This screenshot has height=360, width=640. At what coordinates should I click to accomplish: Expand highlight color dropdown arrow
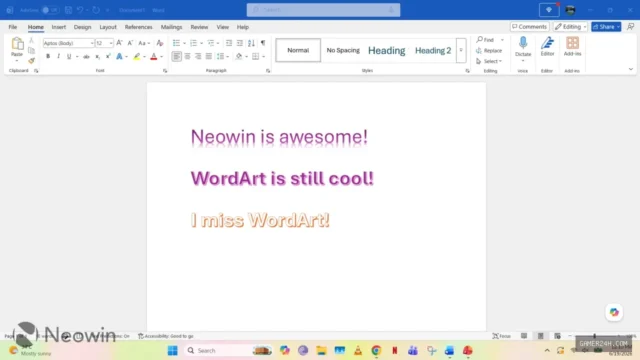click(x=144, y=56)
